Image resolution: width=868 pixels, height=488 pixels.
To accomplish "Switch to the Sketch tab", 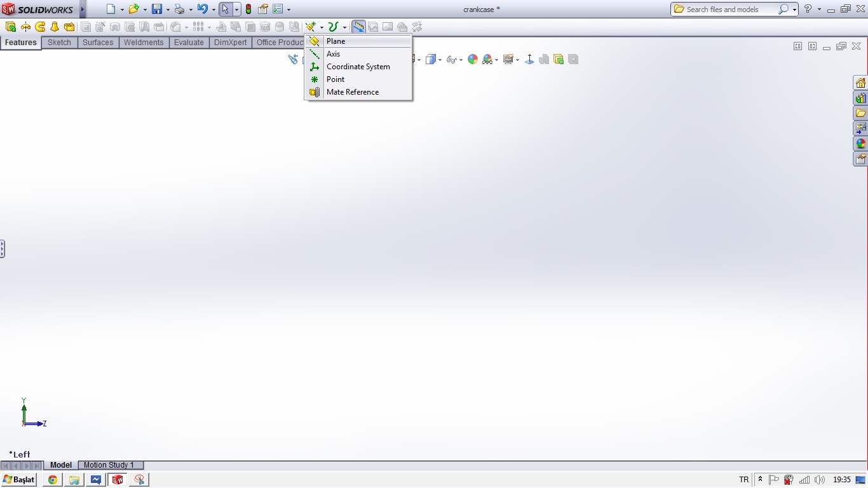I will pos(59,42).
